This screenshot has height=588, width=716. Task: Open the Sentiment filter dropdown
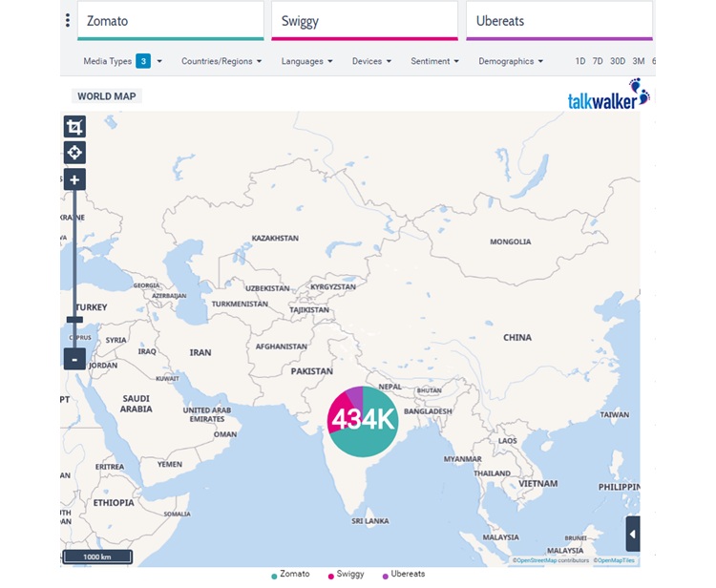pyautogui.click(x=434, y=61)
